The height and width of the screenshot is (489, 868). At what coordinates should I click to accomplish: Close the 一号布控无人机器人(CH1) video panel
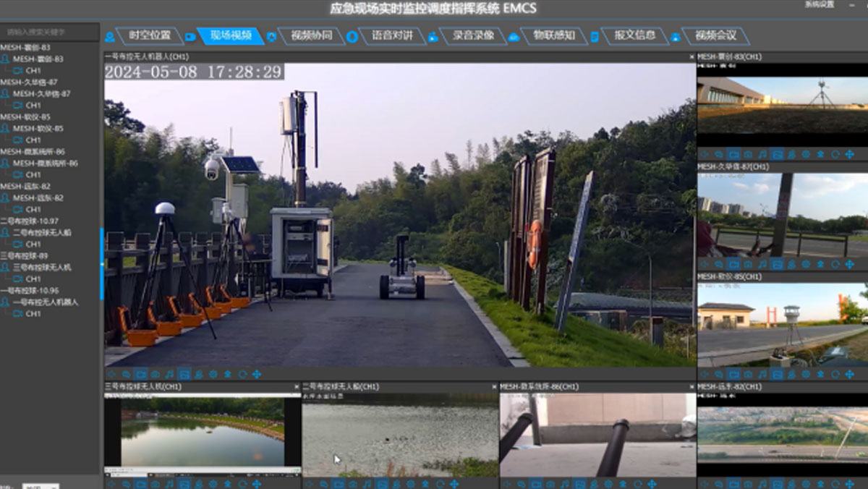click(x=691, y=56)
